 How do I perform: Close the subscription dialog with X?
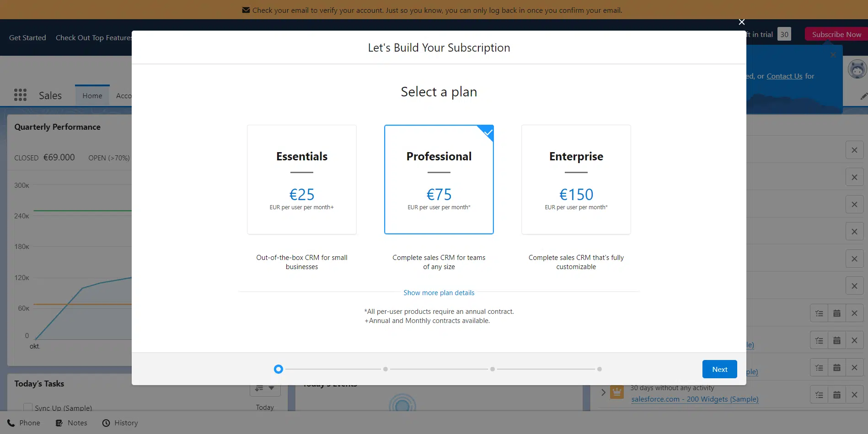(x=742, y=22)
